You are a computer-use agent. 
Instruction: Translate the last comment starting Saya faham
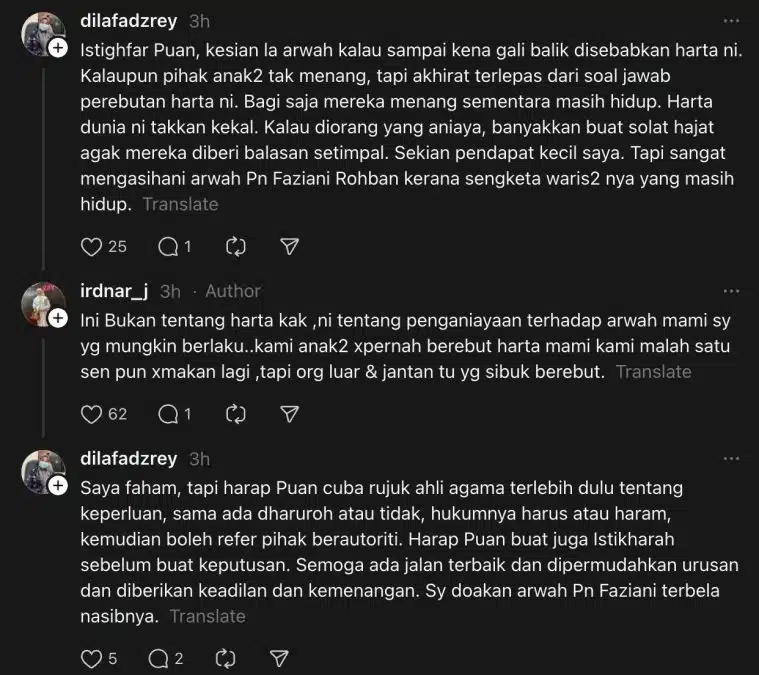pos(207,616)
